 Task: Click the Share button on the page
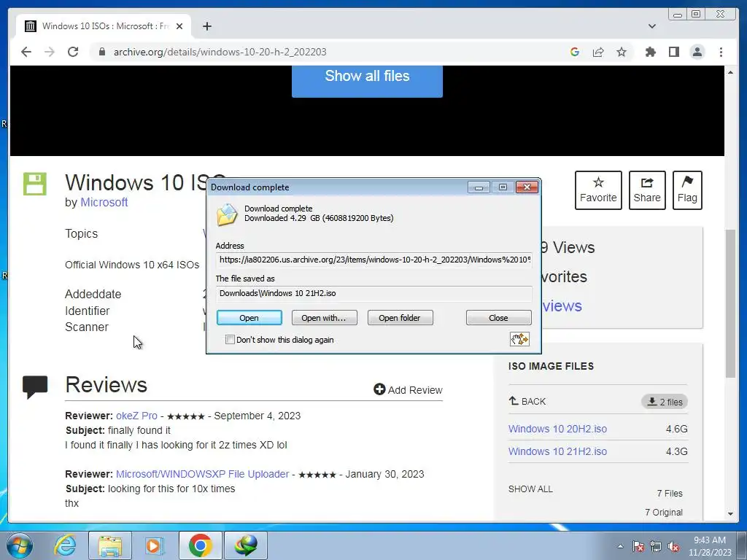[647, 190]
